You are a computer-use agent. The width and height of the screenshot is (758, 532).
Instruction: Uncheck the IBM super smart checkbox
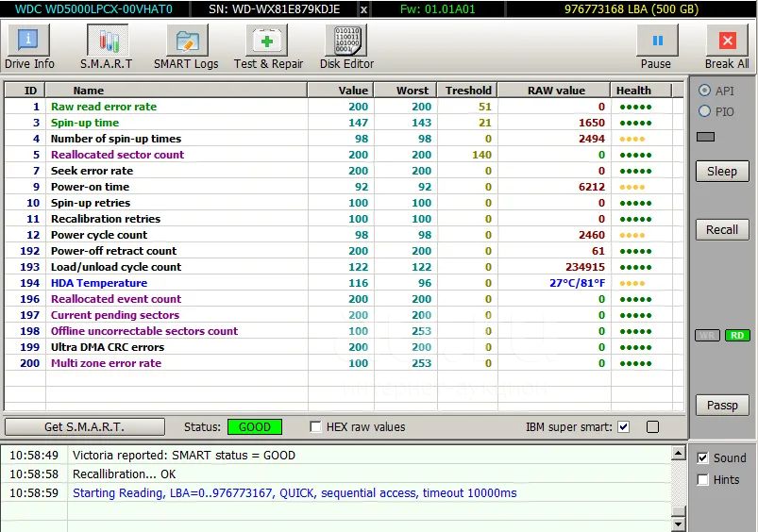tap(624, 426)
